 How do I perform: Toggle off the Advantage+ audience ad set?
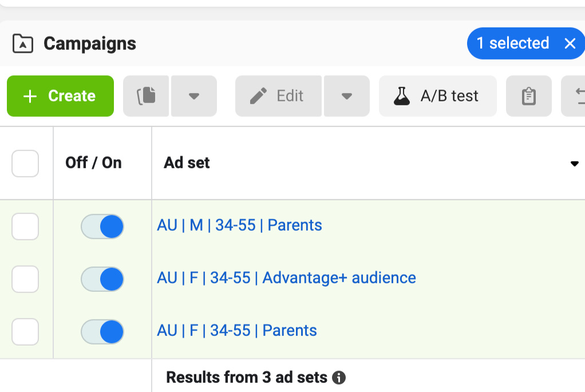tap(102, 279)
